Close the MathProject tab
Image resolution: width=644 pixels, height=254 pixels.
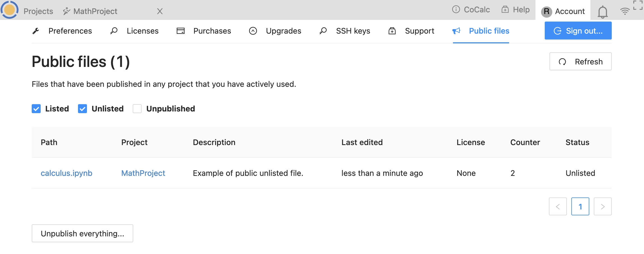coord(160,11)
